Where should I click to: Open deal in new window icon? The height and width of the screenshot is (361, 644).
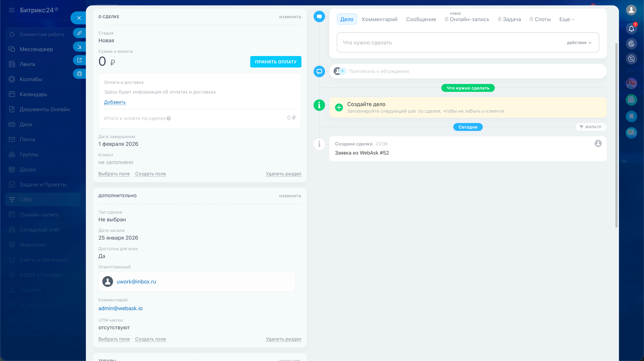[79, 60]
